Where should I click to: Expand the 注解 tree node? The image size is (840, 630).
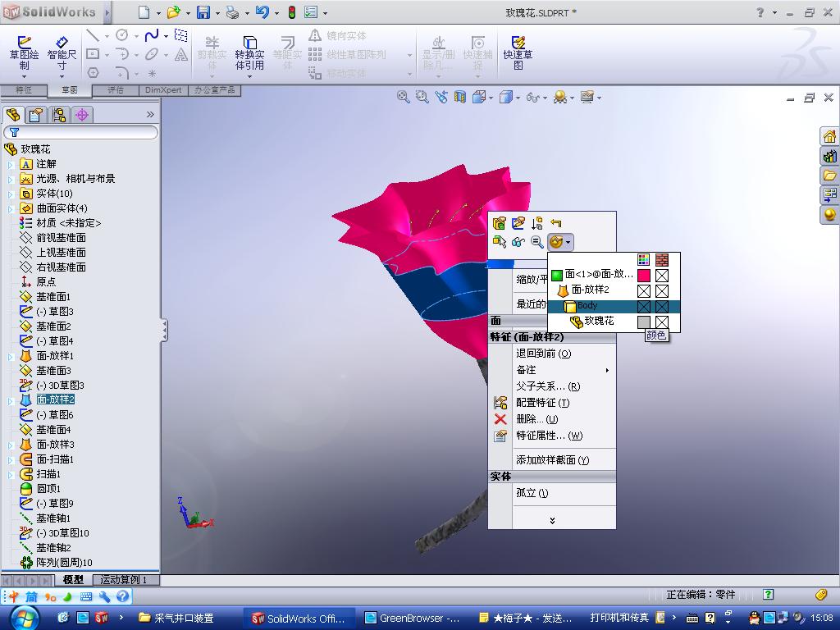[10, 164]
